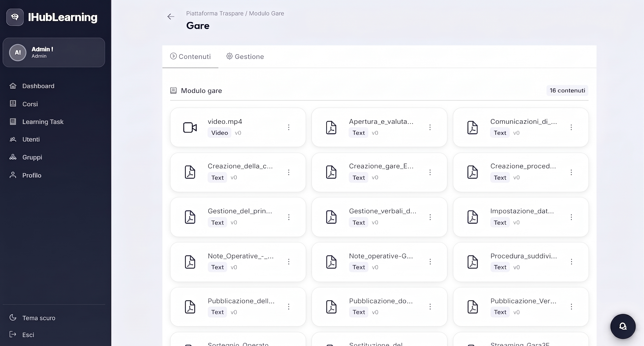Viewport: 644px width, 346px height.
Task: Open options menu for Pubblicazione_Ver...
Action: [571, 307]
